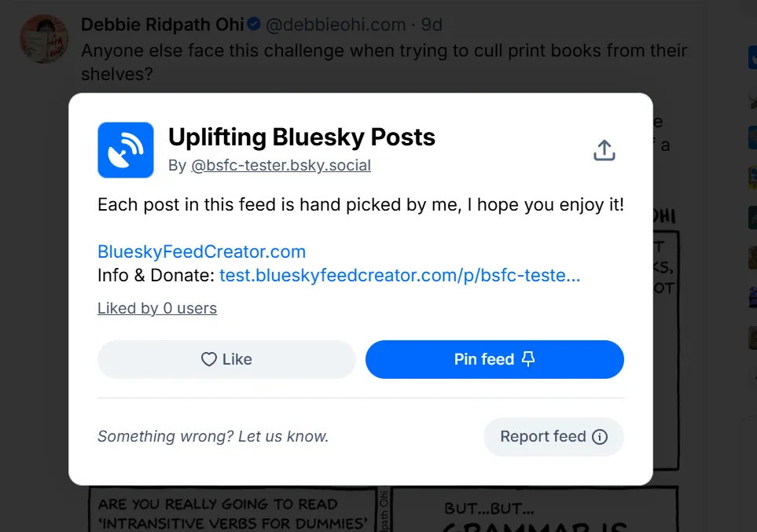The image size is (757, 532).
Task: Click the Uplifting Bluesky Posts feed title
Action: (302, 138)
